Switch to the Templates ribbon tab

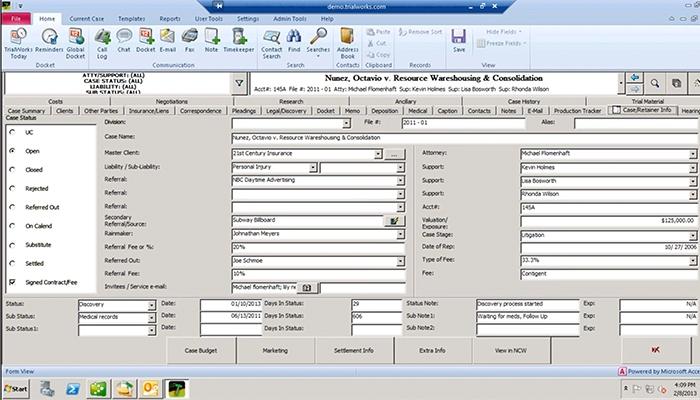pyautogui.click(x=132, y=19)
